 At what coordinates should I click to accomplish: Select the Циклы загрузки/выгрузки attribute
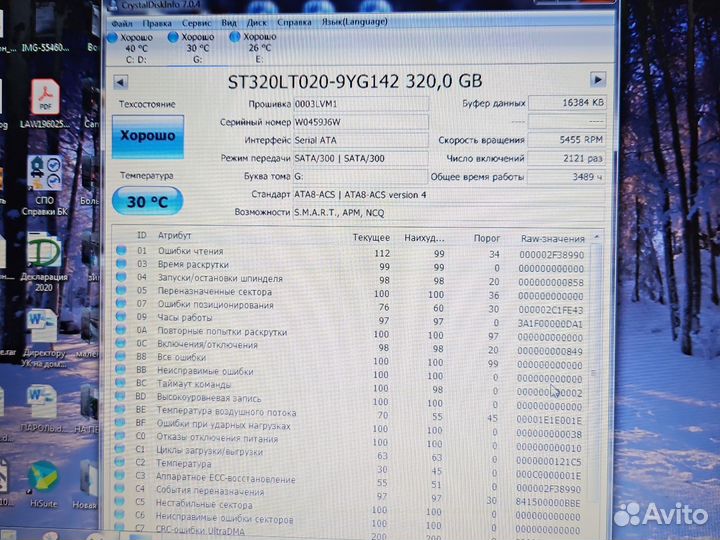pos(209,451)
